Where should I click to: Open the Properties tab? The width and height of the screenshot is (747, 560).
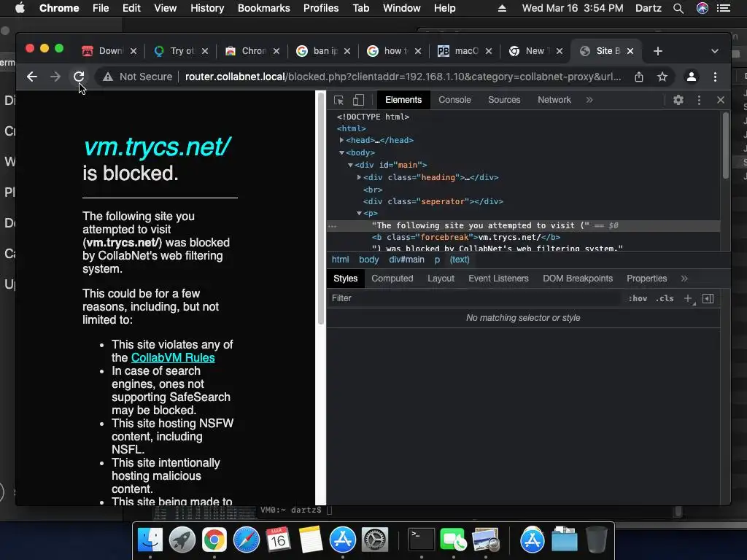point(646,279)
